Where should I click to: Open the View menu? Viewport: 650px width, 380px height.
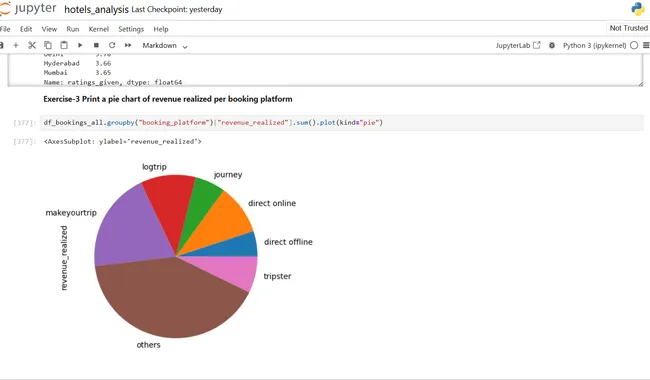pos(49,29)
